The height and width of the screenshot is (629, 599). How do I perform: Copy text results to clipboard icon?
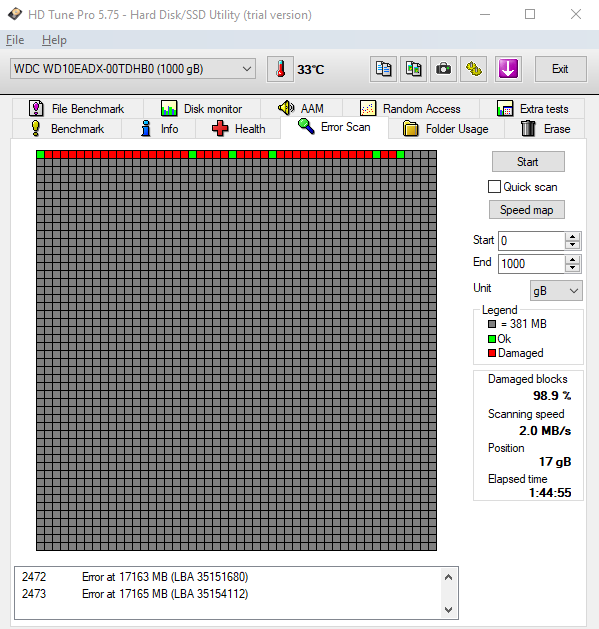pyautogui.click(x=383, y=69)
